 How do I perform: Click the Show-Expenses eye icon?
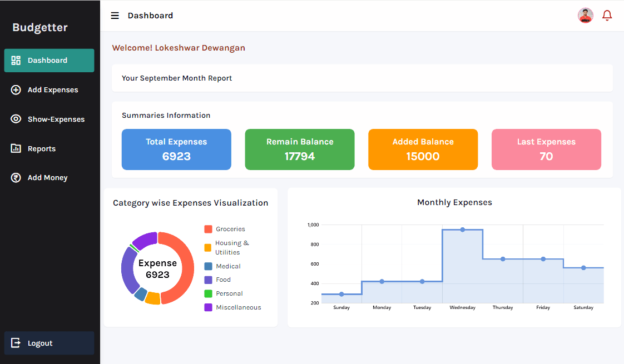(16, 119)
